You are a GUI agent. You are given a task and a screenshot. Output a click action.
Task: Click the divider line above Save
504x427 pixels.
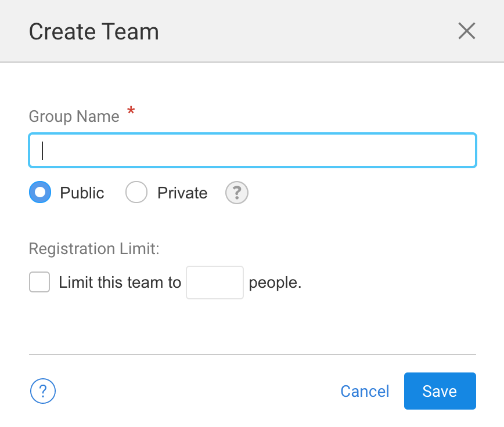252,354
